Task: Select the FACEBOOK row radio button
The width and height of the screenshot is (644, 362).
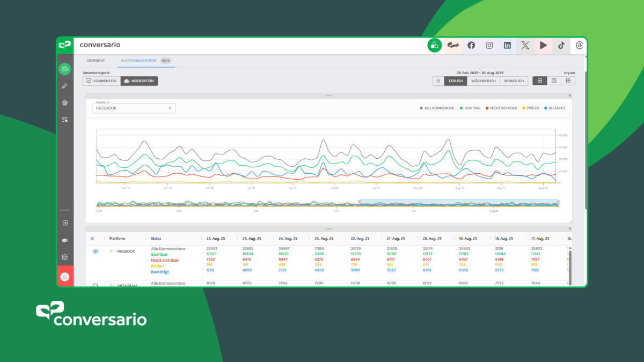Action: [x=96, y=251]
